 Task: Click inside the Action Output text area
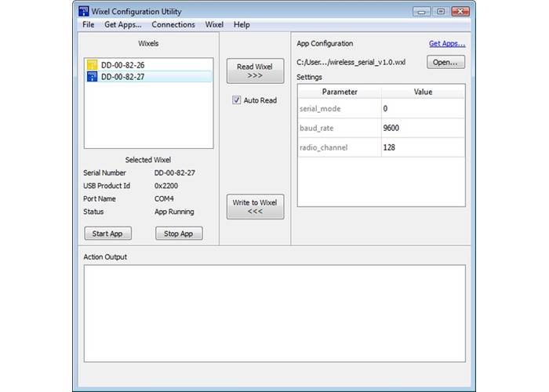[274, 313]
